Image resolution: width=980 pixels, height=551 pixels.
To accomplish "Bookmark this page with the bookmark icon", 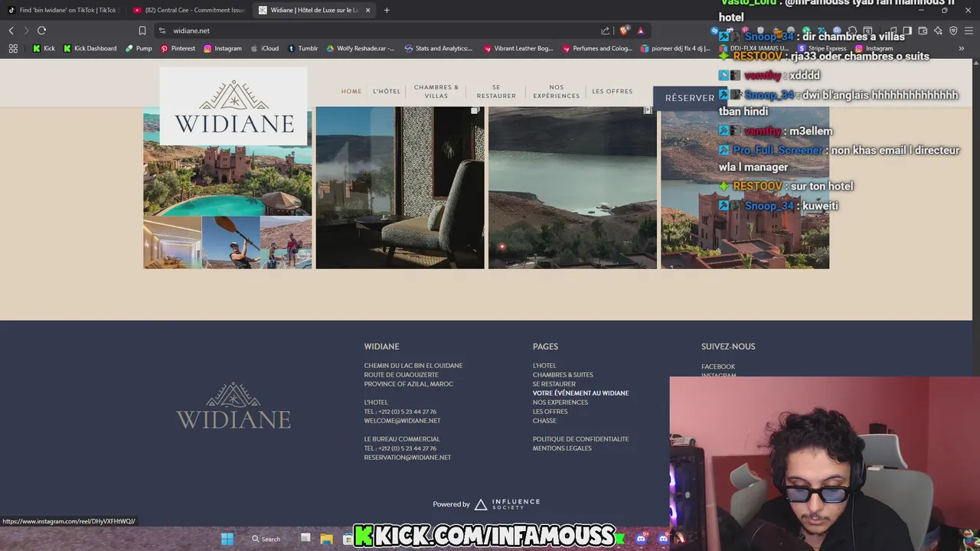I will pos(142,31).
